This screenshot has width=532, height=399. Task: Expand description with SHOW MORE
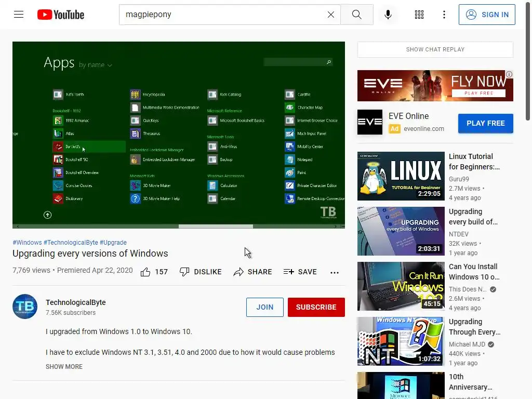[x=64, y=367]
